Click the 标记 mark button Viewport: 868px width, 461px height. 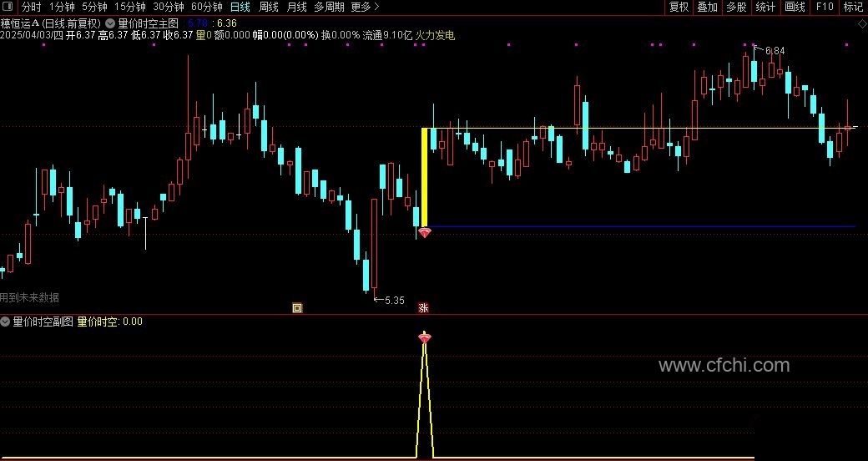click(x=853, y=7)
